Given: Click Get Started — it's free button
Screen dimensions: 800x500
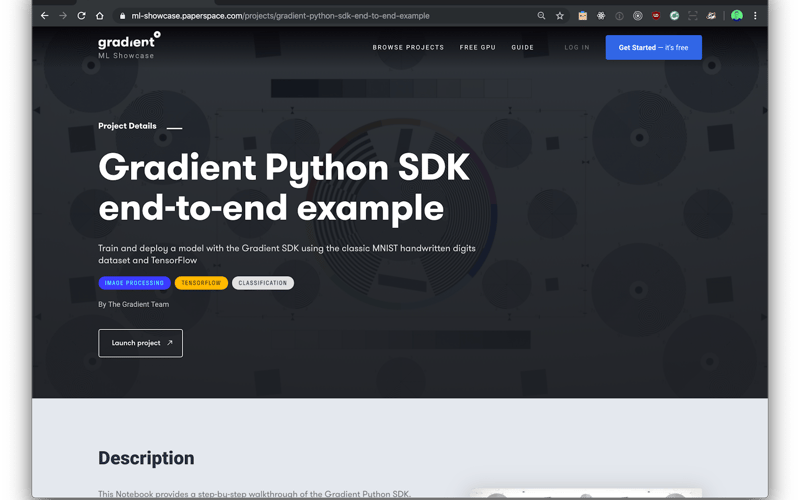Looking at the screenshot, I should pyautogui.click(x=654, y=47).
